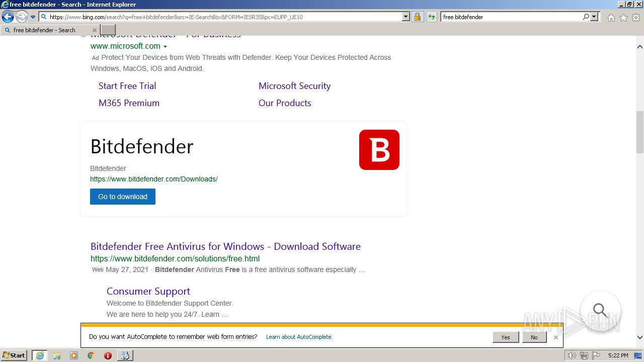Viewport: 644px width, 362px height.
Task: Click the scrollbar up arrow
Action: pos(640,47)
